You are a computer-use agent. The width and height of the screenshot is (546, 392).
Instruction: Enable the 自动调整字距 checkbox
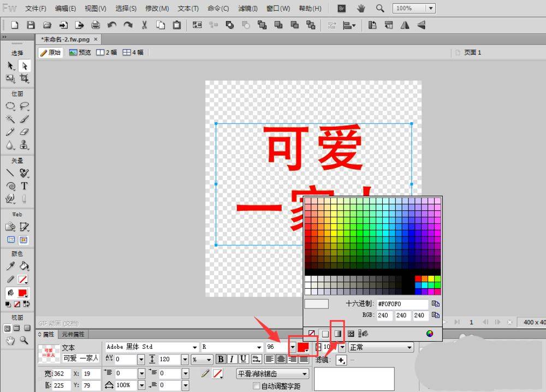257,386
